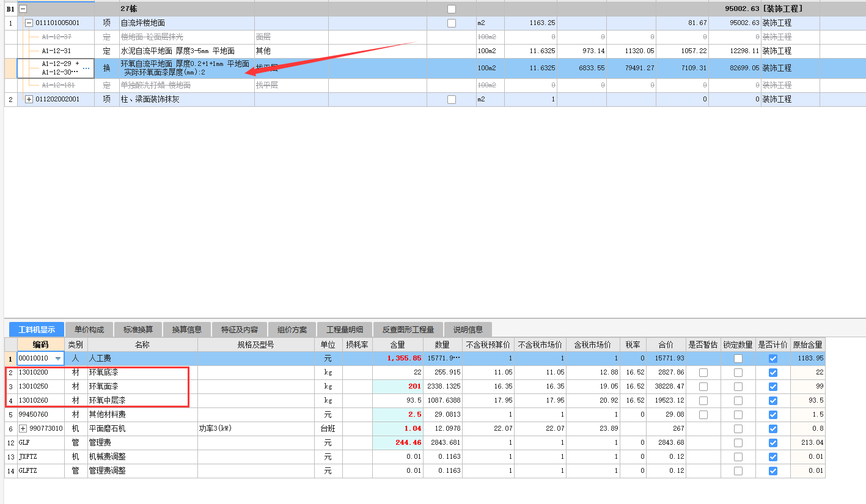
Task: Collapse the B1 27栋 section
Action: point(23,9)
